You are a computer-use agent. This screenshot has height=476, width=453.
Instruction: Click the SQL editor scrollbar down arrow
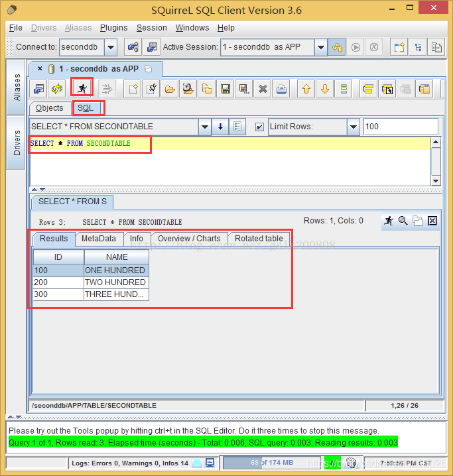coord(436,180)
